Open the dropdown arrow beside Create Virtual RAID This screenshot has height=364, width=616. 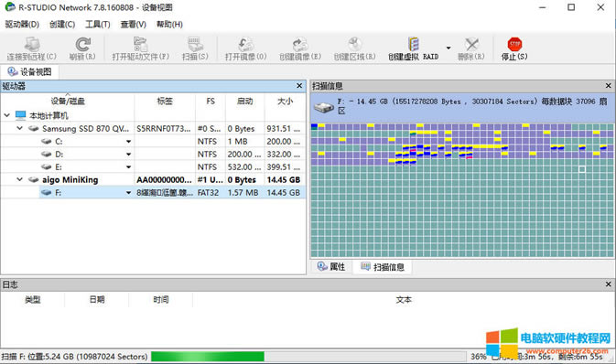point(448,48)
